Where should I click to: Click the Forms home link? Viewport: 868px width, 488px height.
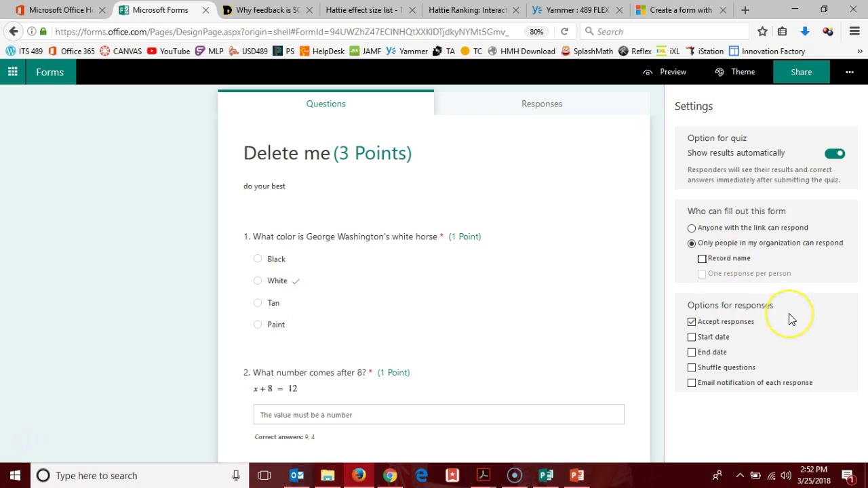(x=50, y=72)
